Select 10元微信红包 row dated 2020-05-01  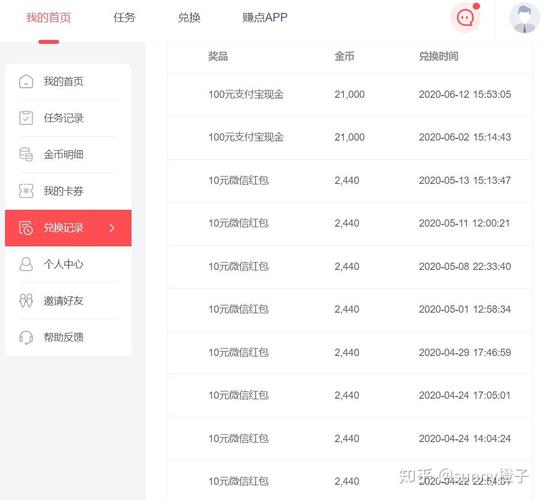[x=350, y=309]
